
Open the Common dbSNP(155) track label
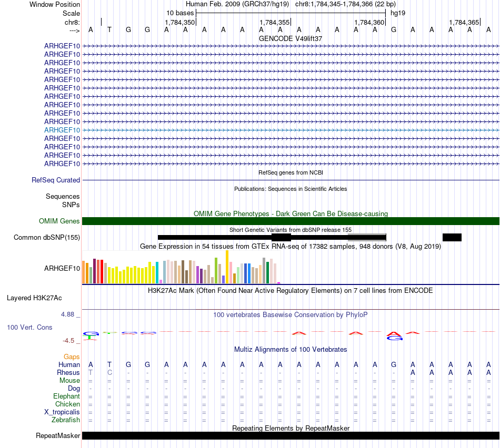pyautogui.click(x=47, y=237)
